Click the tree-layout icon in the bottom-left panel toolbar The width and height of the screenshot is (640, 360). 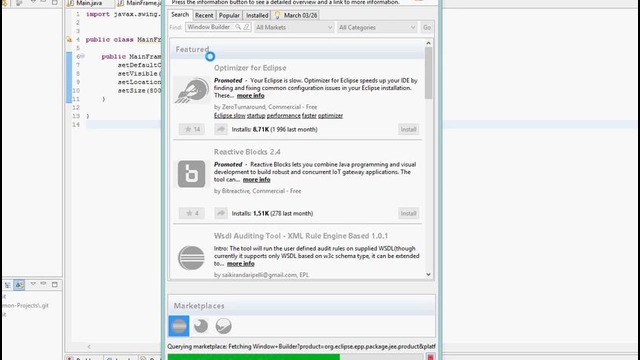(8, 285)
